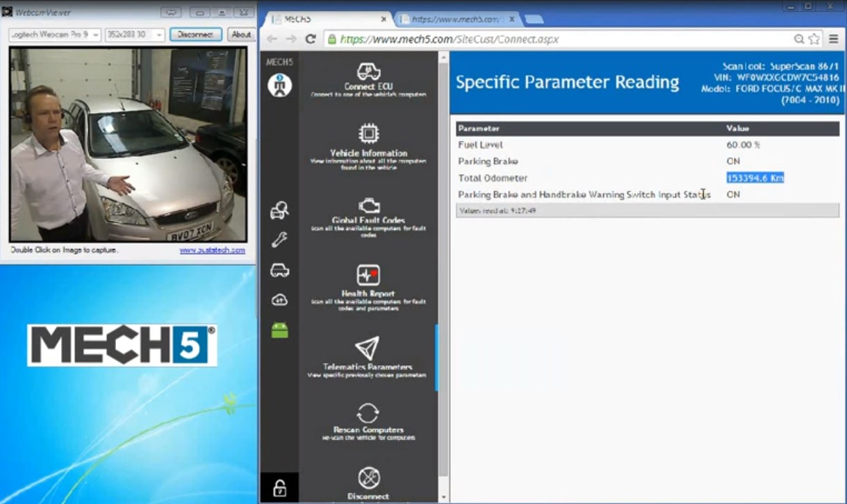Click the Rescan Computers icon

tap(368, 413)
